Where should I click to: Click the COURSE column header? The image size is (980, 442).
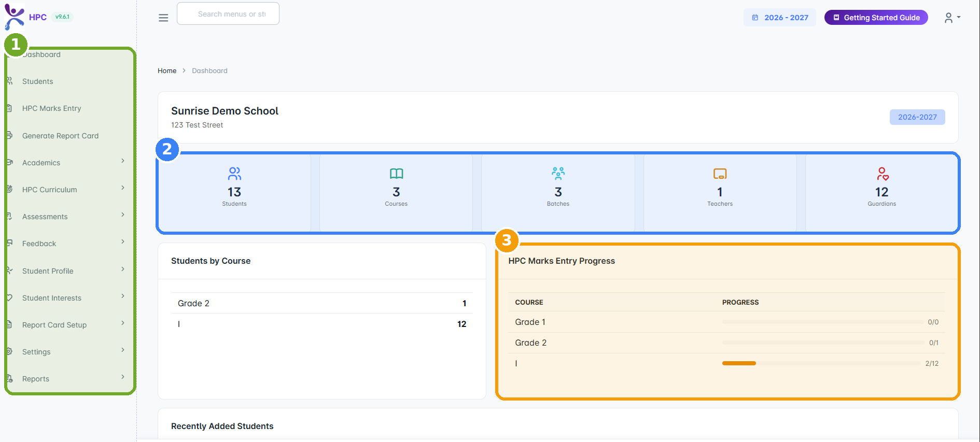(x=529, y=302)
